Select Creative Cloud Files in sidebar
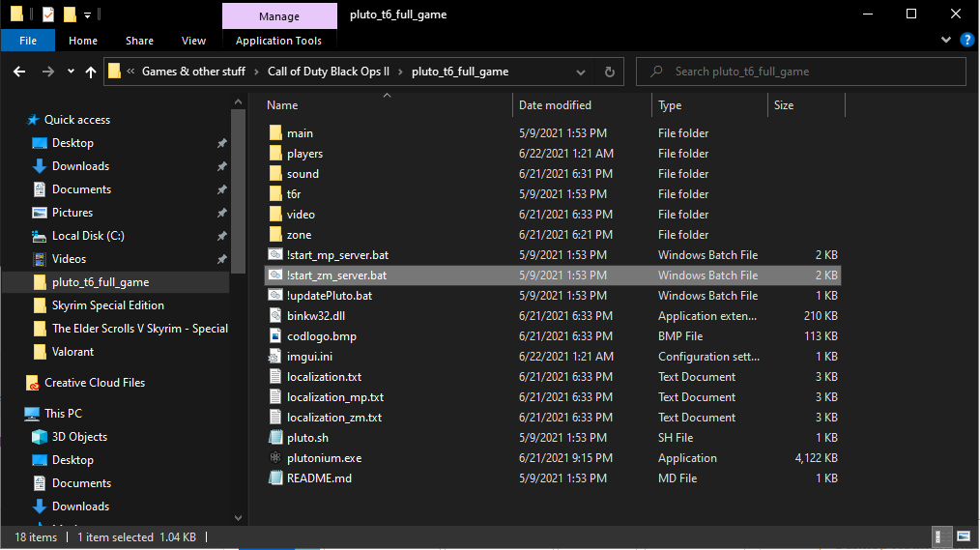Image resolution: width=980 pixels, height=550 pixels. pyautogui.click(x=95, y=383)
